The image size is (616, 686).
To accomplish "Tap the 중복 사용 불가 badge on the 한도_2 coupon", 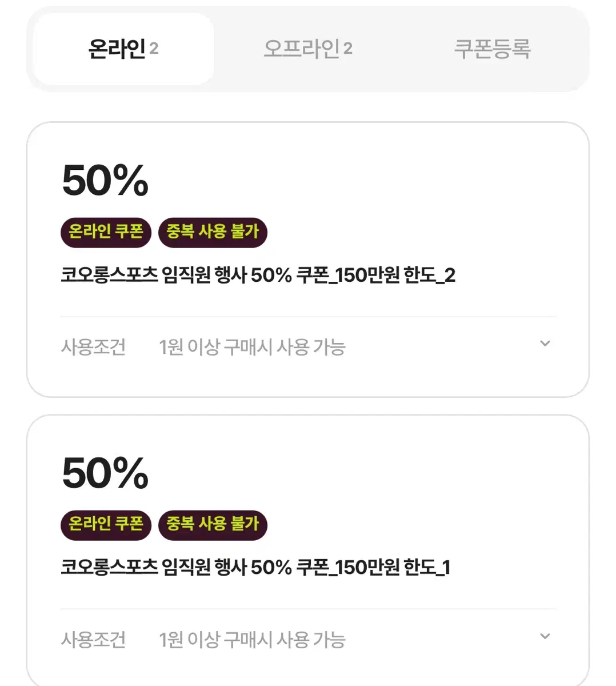I will coord(213,232).
